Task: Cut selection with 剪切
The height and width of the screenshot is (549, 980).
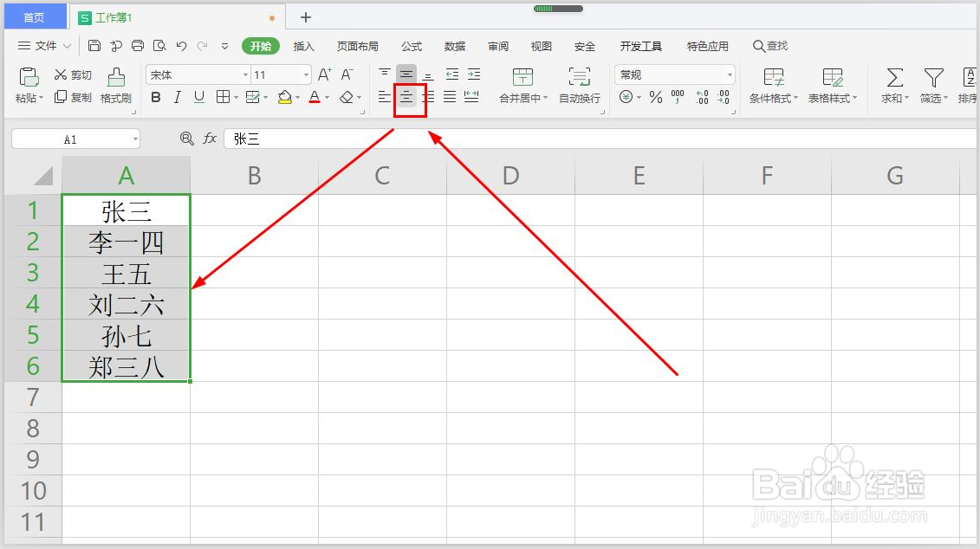Action: click(73, 75)
